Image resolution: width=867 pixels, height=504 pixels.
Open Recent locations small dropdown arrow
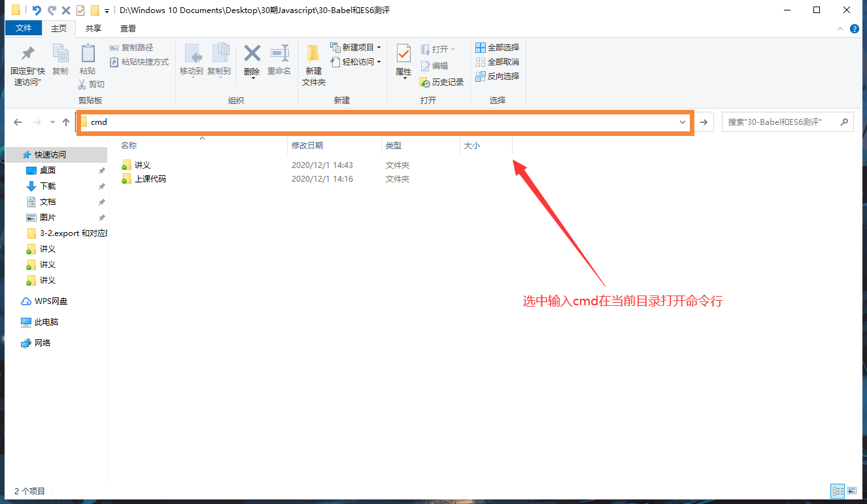(52, 123)
